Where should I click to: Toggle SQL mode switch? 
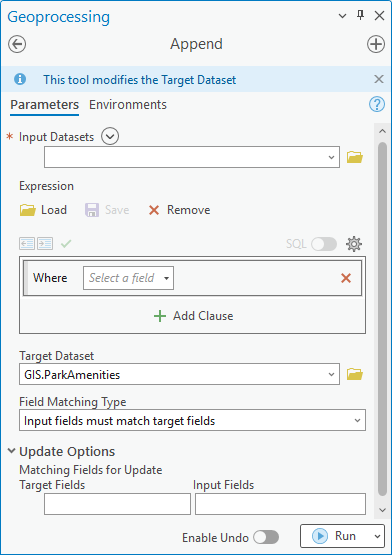[324, 244]
